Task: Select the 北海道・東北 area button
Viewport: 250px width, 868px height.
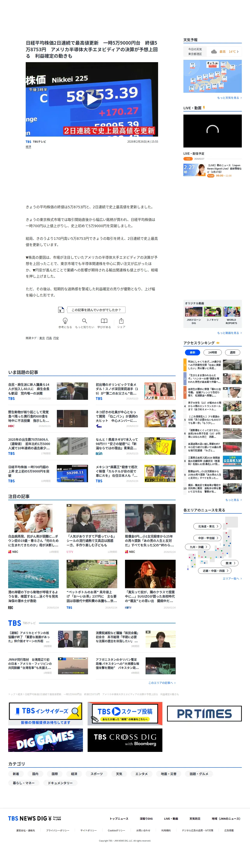Action: 207,526
